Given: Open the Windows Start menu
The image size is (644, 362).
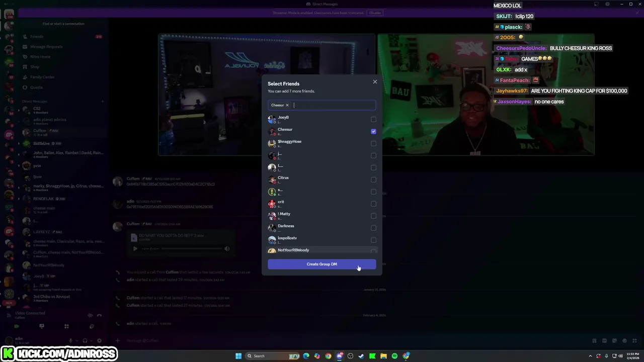Looking at the screenshot, I should tap(238, 356).
